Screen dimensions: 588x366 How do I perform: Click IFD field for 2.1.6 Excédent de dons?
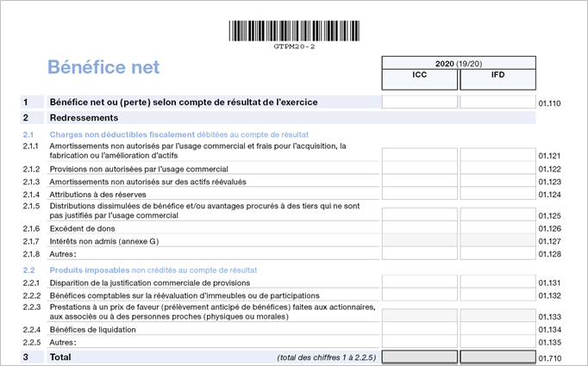(x=497, y=228)
